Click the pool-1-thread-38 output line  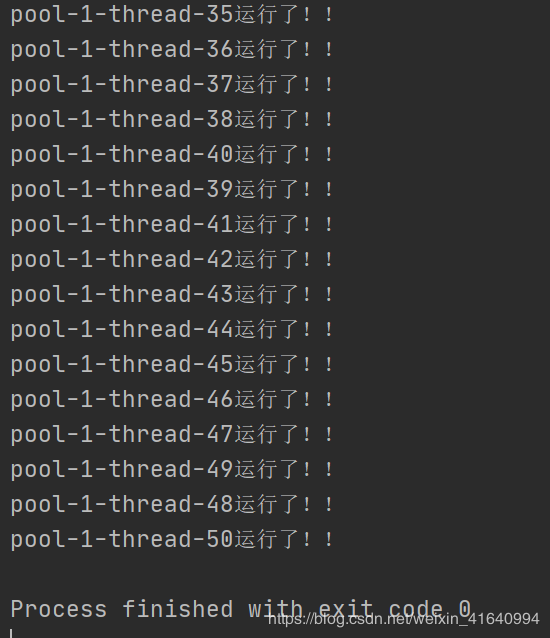pos(172,120)
